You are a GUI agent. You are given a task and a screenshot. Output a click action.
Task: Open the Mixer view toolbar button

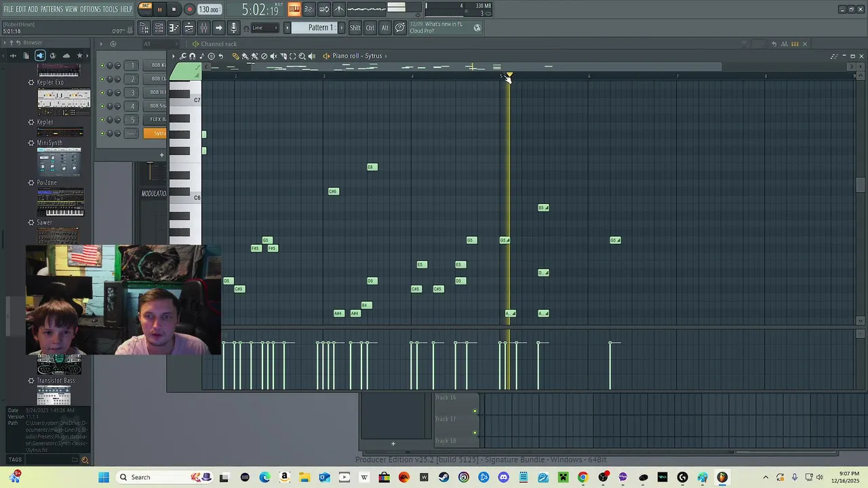coord(203,28)
